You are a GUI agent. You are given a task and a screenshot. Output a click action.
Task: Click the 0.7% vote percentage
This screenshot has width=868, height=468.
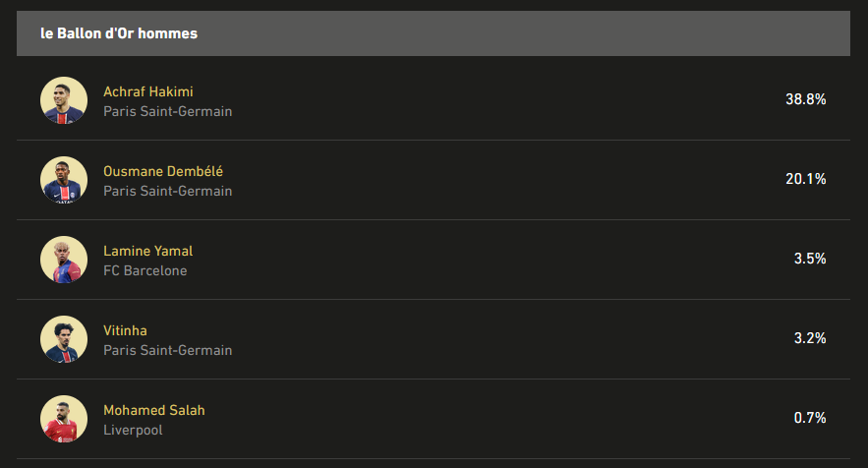[810, 418]
